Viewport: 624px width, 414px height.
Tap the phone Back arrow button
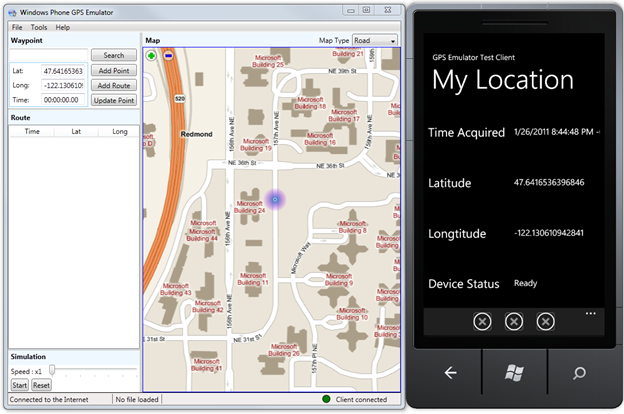click(450, 373)
